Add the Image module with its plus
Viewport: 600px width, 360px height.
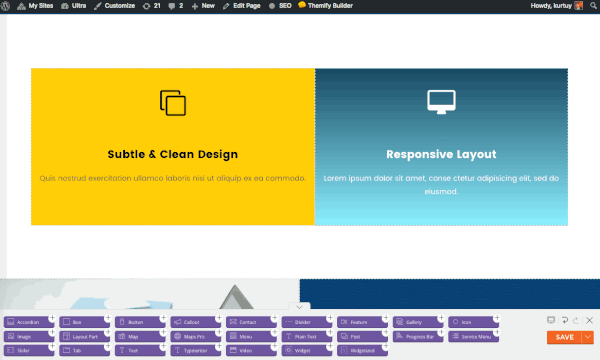click(x=52, y=332)
